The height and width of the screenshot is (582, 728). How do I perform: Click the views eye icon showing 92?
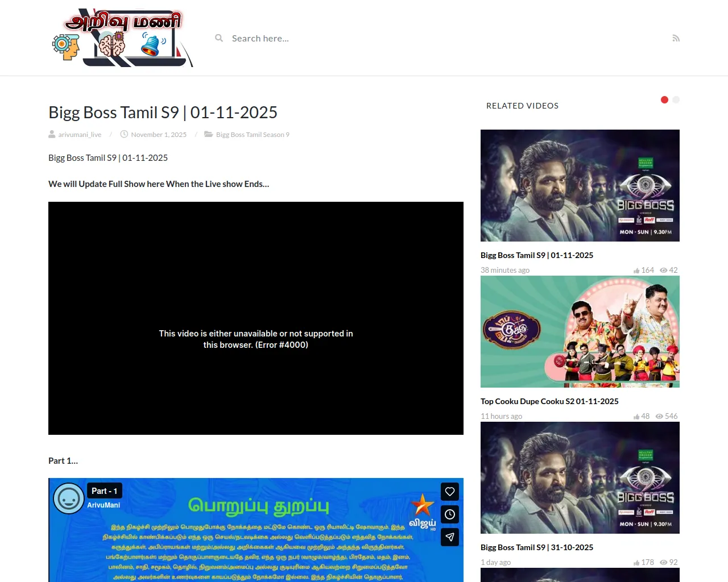pos(663,563)
